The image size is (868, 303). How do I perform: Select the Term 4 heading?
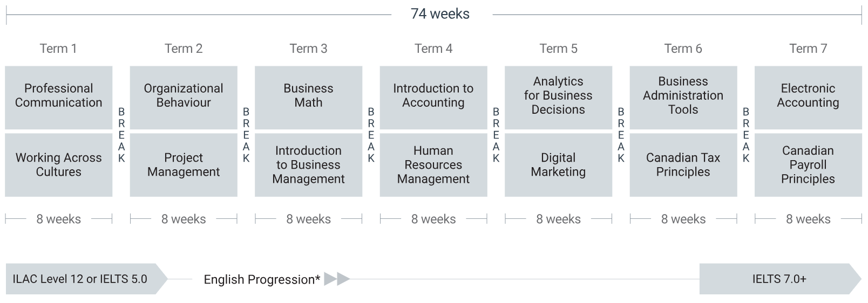point(433,49)
